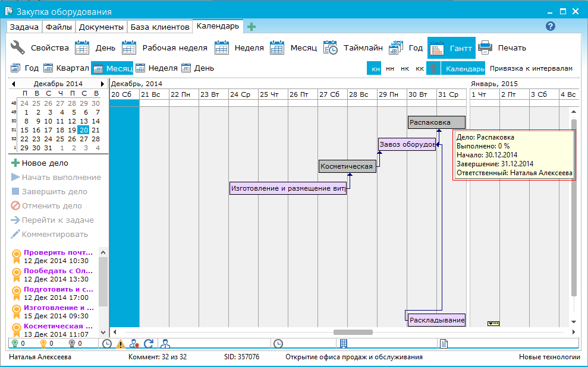Screen dimensions: 588x367
Task: Go to previous month in mini calendar
Action: point(14,84)
